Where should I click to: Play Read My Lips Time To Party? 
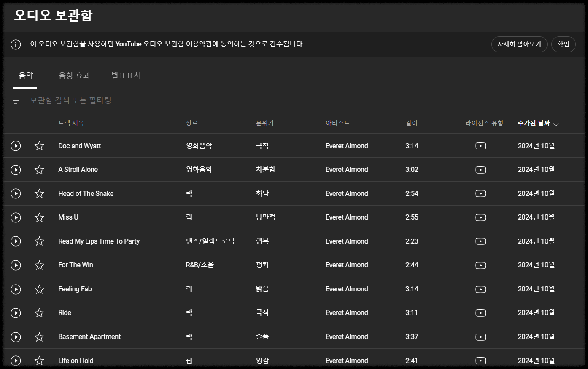(16, 241)
